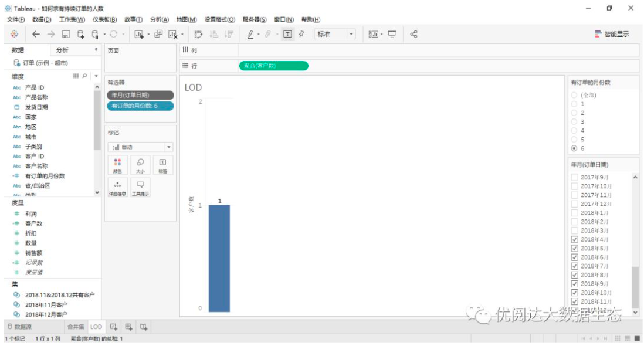Click the dimensions list scrollbar
644x346 pixels.
pyautogui.click(x=97, y=120)
